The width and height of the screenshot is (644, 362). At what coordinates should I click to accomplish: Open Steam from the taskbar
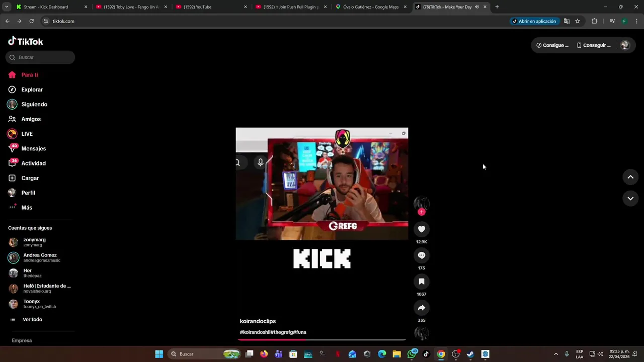[470, 354]
